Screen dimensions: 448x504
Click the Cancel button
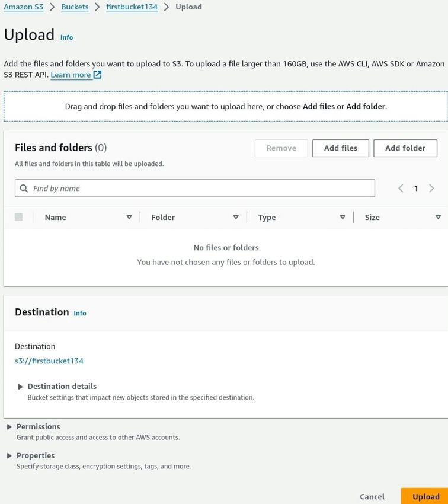[x=372, y=496]
